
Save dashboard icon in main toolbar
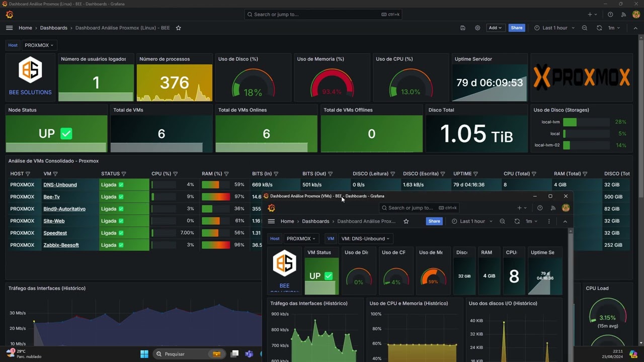tap(463, 28)
